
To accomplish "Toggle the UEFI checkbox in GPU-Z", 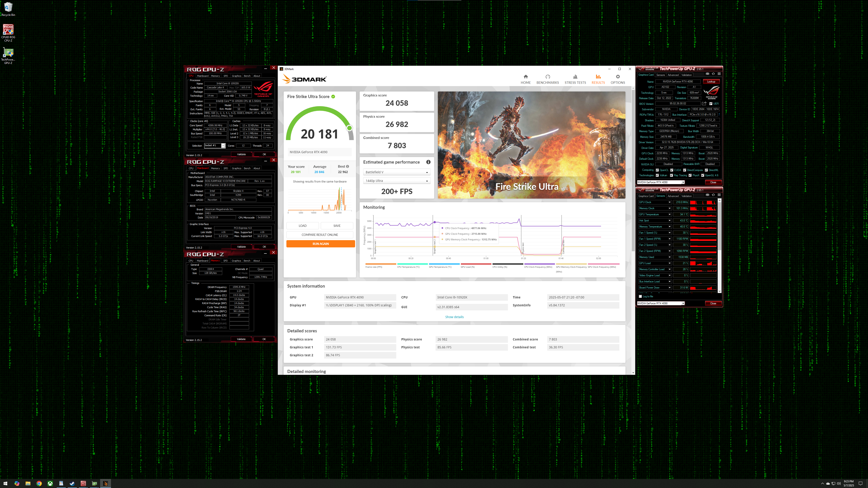I will point(711,104).
